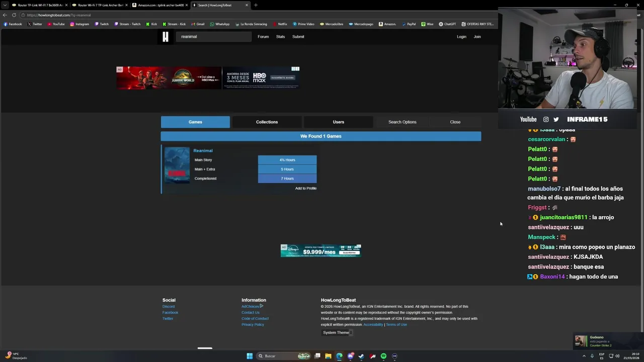This screenshot has height=362, width=644.
Task: Switch to the Collections tab
Action: pyautogui.click(x=267, y=122)
